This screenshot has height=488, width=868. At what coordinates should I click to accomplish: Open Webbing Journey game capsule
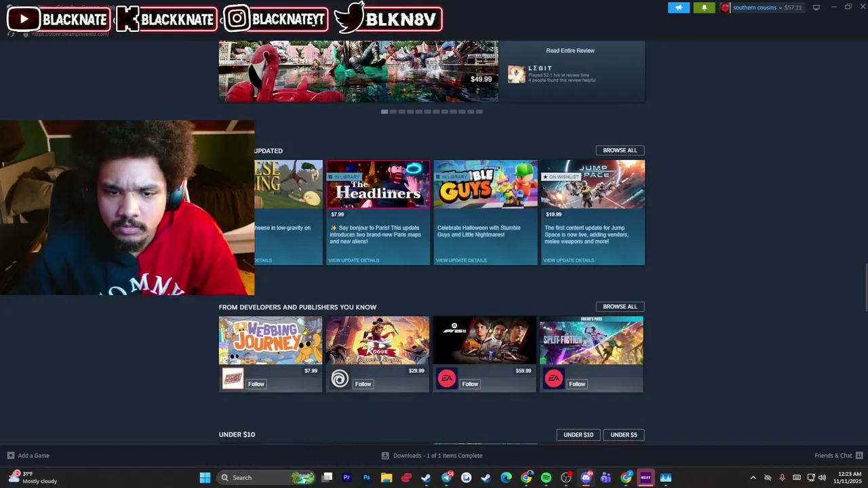pos(270,340)
